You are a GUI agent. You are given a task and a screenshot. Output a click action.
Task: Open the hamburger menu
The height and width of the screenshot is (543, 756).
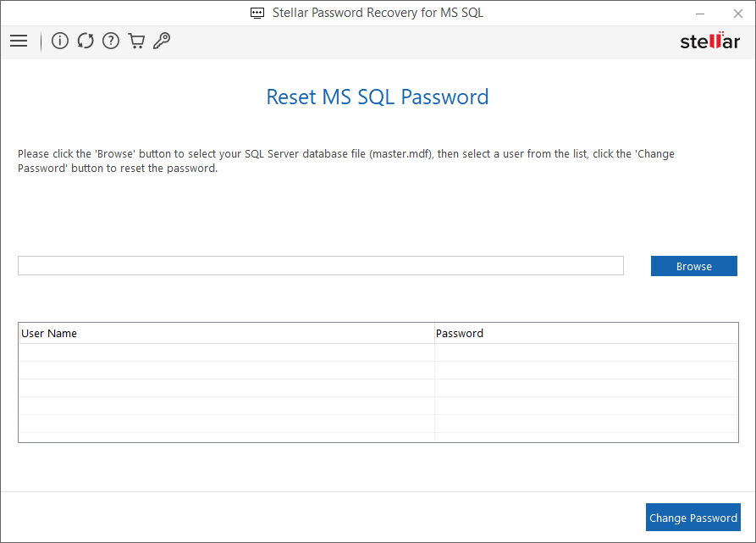coord(19,41)
